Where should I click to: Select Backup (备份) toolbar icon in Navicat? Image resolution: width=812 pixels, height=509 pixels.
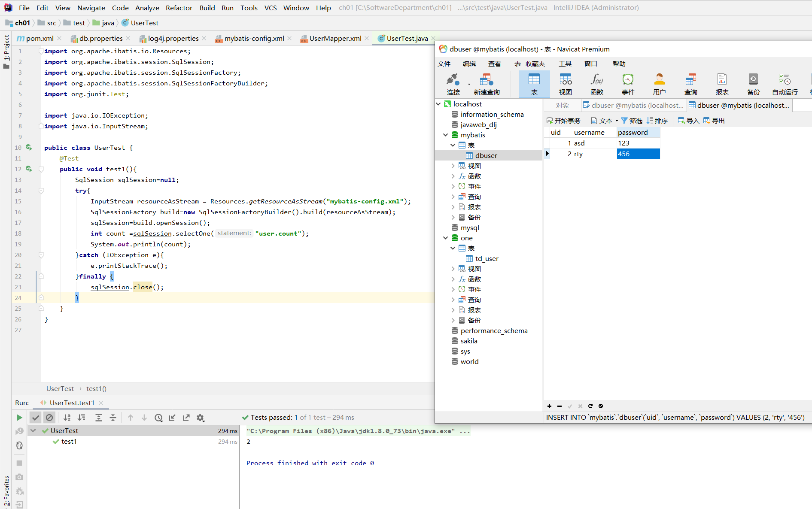coord(753,84)
